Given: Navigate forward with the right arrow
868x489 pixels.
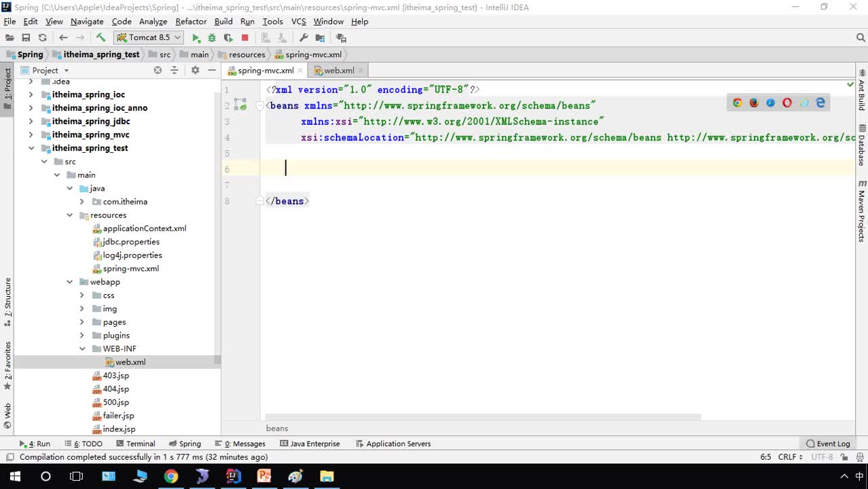Looking at the screenshot, I should [80, 38].
